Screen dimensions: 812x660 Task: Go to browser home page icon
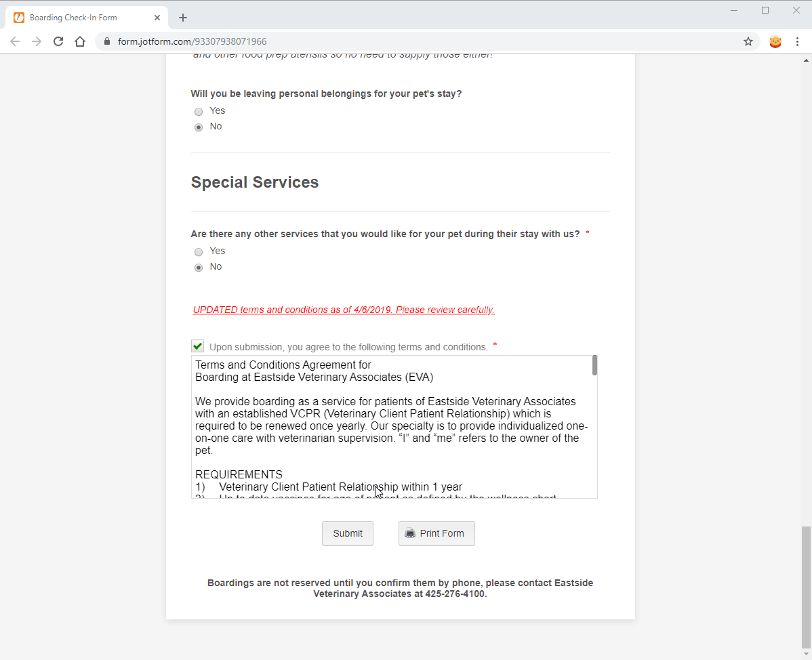[80, 41]
